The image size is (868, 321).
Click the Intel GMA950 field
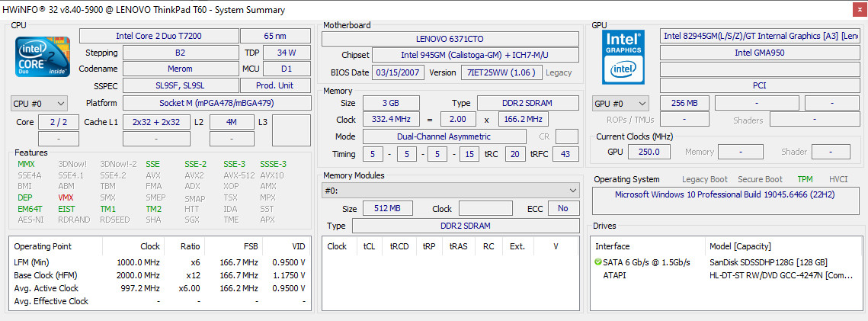[760, 53]
